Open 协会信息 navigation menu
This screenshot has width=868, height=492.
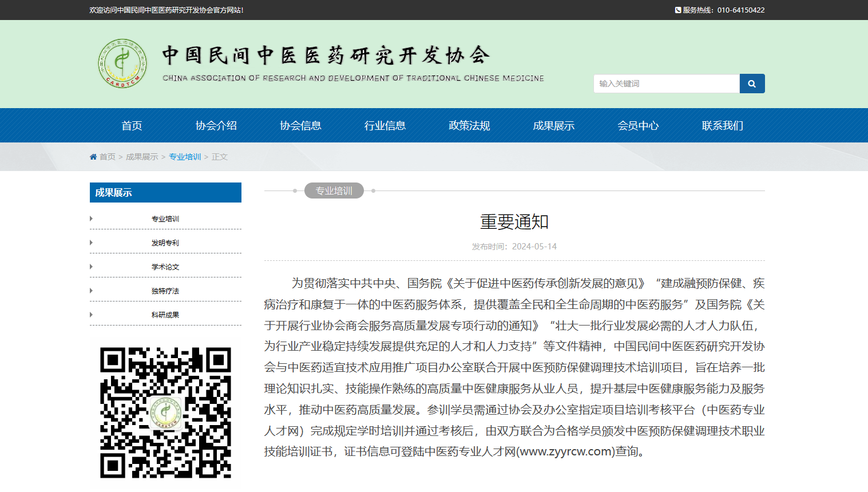(300, 125)
